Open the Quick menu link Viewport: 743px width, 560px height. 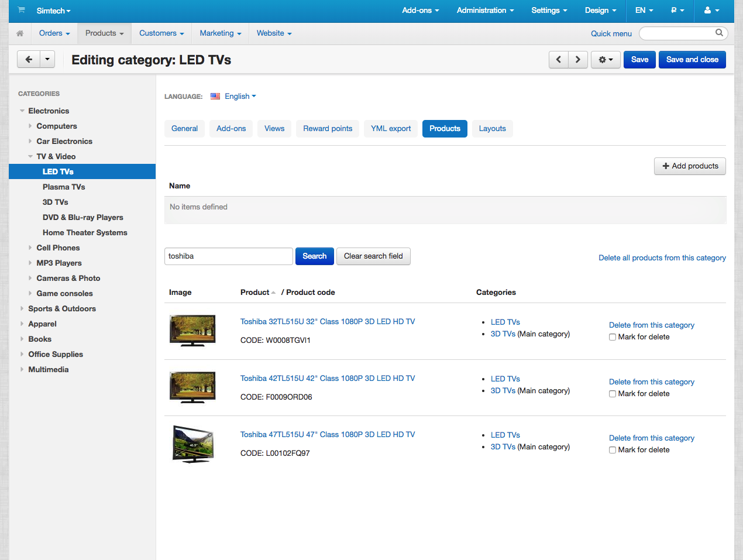point(611,34)
